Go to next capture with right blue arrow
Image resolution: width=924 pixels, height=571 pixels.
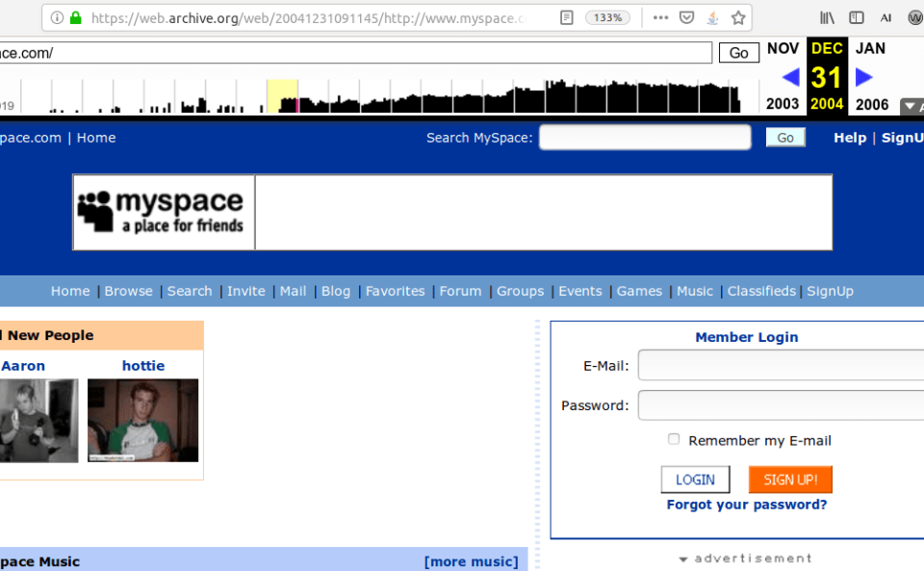click(864, 77)
